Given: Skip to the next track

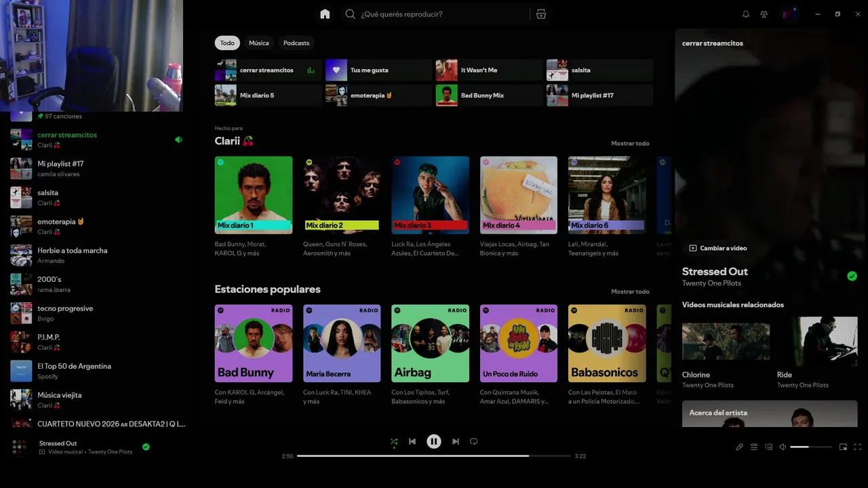Looking at the screenshot, I should (456, 441).
